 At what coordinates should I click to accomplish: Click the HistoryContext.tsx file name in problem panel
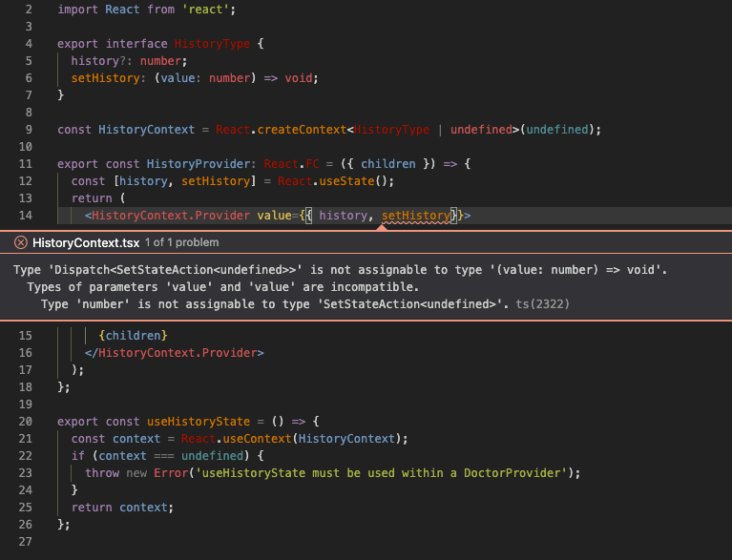click(86, 242)
